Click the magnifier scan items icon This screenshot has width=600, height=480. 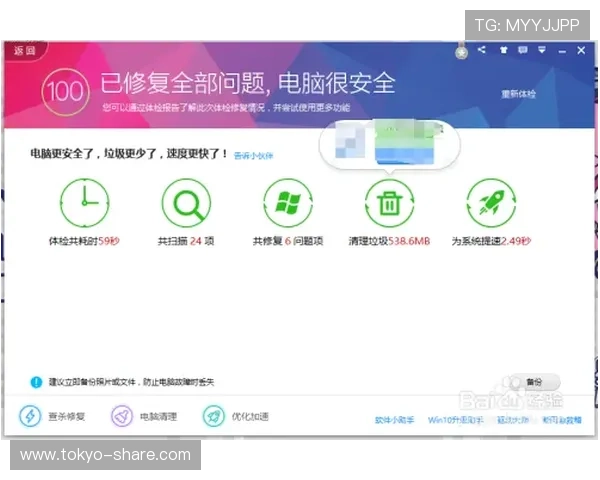(x=186, y=202)
